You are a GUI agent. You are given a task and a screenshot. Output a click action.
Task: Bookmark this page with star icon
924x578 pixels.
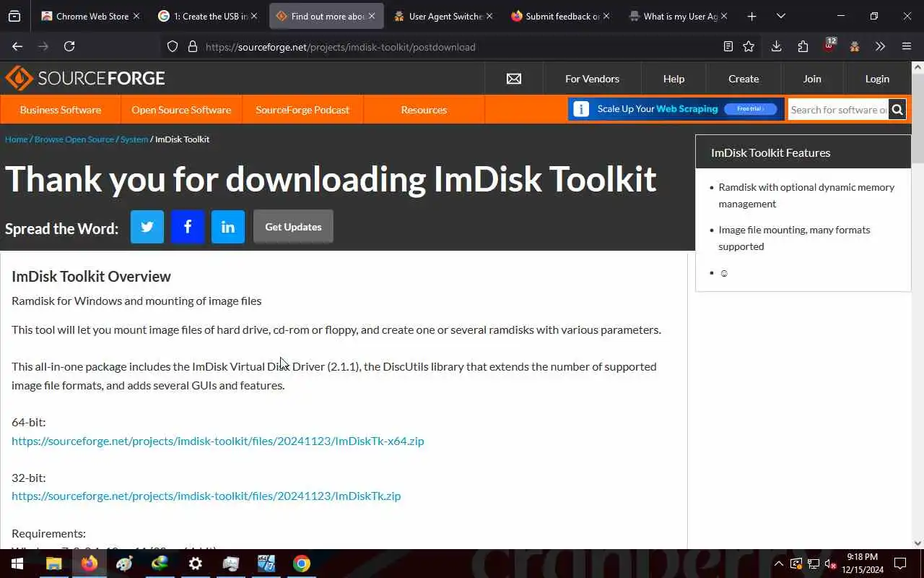749,46
